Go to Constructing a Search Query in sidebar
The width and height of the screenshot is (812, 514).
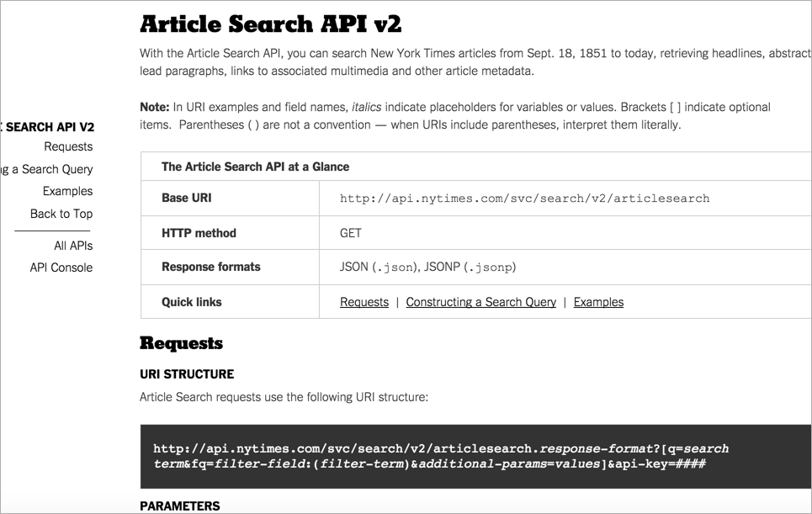(46, 169)
